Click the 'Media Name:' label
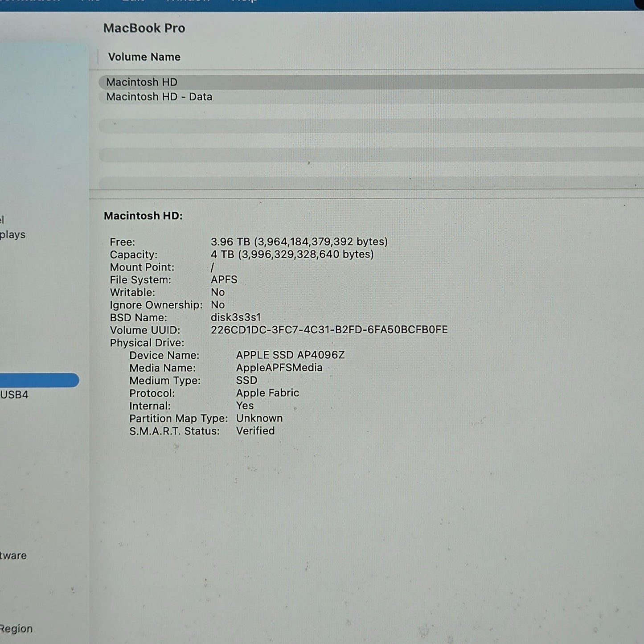This screenshot has width=644, height=644. pos(163,368)
